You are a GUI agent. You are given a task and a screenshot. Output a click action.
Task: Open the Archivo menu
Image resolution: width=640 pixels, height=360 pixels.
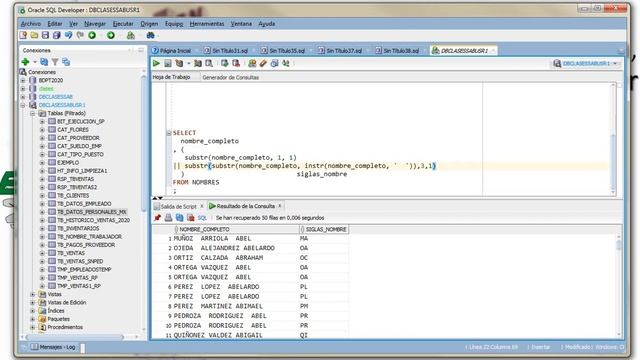[31, 24]
